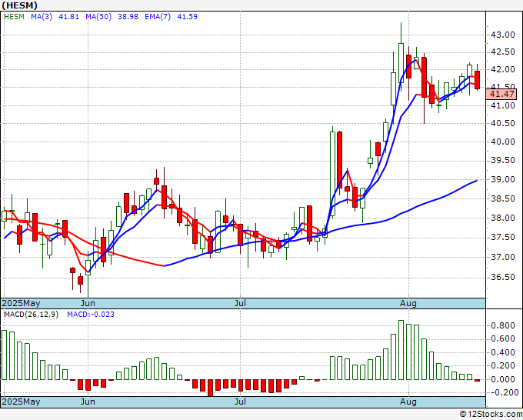Click the 43.00 price axis label

pyautogui.click(x=502, y=35)
